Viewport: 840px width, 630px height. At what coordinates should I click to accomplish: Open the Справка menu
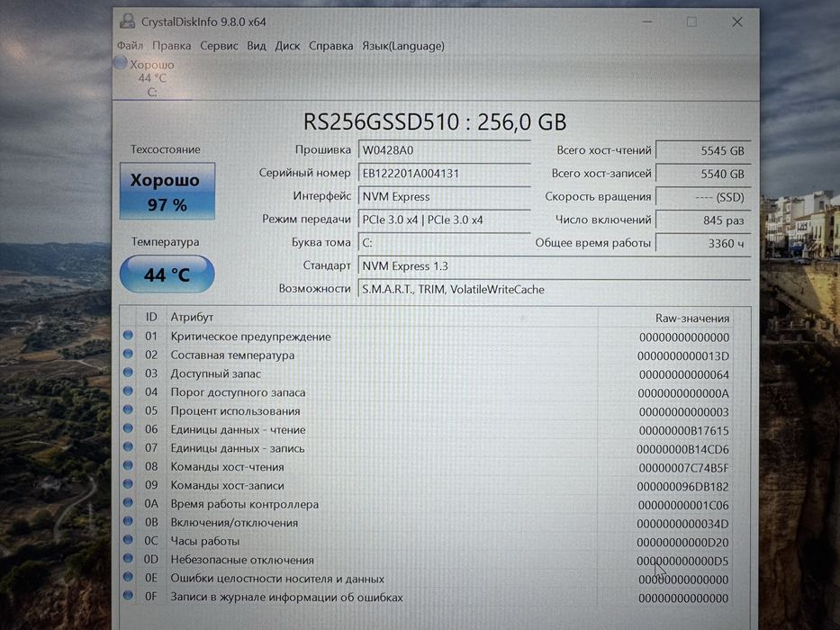tap(331, 46)
